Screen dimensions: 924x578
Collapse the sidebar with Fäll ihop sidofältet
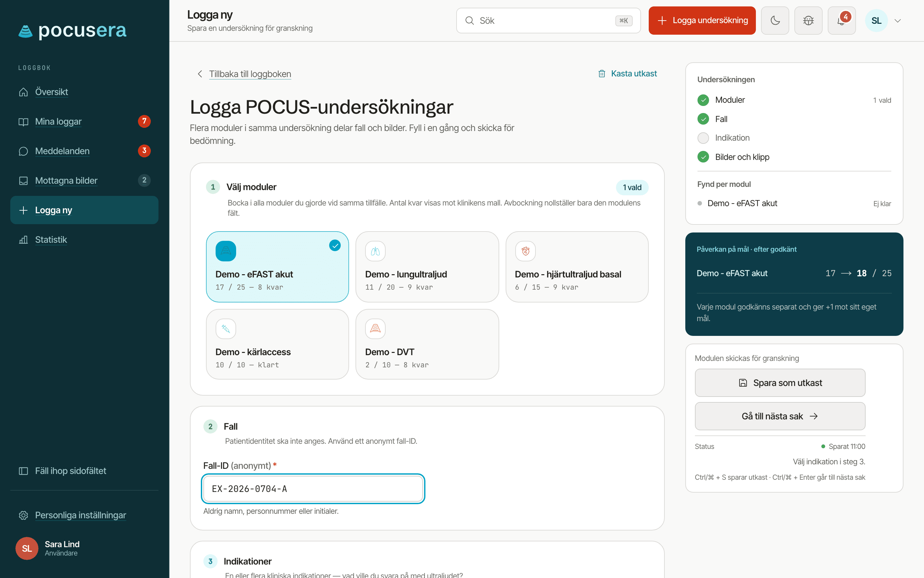84,470
